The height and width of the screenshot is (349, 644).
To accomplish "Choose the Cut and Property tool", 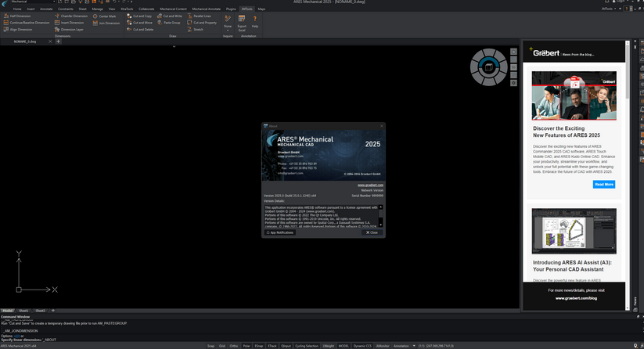I will click(x=202, y=23).
